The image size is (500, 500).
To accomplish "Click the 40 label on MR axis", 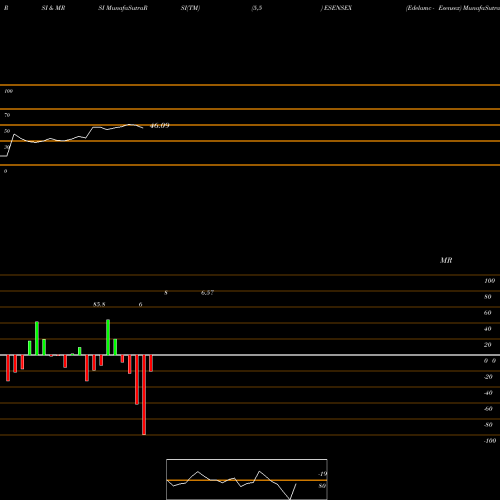I will [487, 329].
